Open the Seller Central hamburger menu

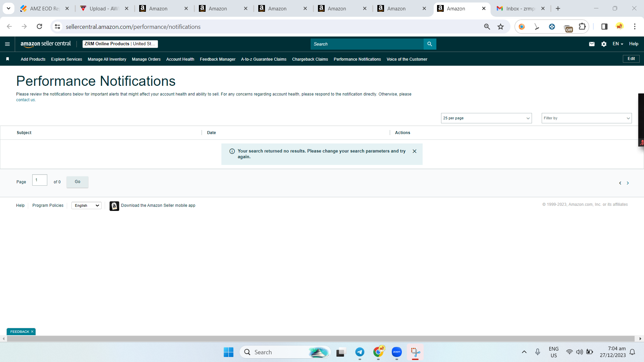click(7, 44)
